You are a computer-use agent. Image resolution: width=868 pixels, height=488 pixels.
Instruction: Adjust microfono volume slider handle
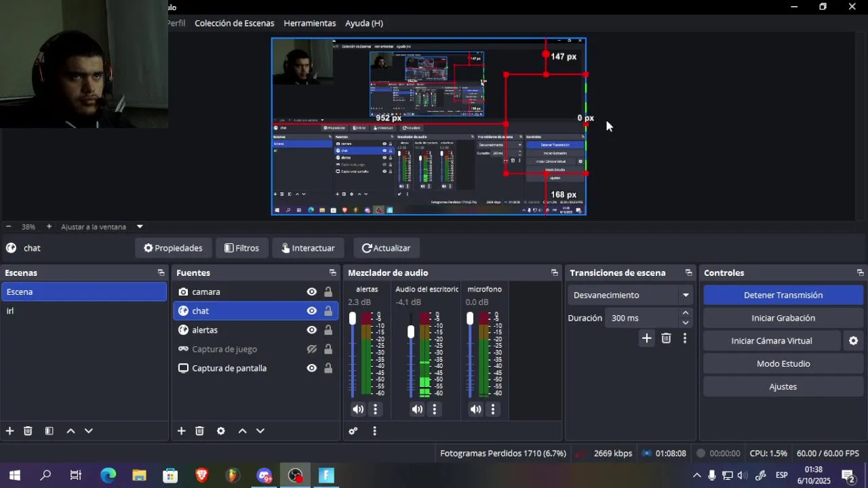pyautogui.click(x=470, y=318)
